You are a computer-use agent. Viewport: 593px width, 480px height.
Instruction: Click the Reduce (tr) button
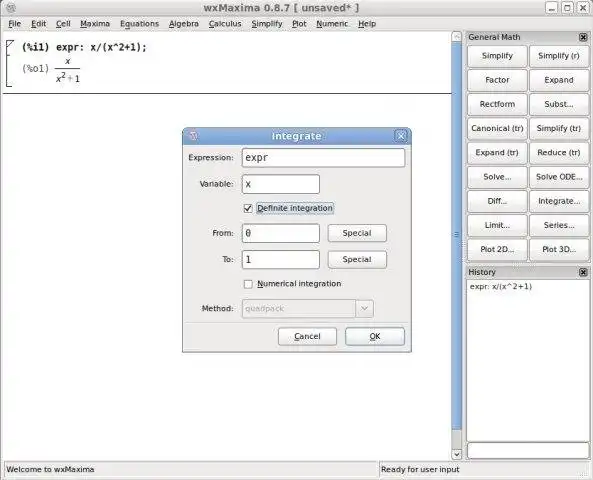(559, 152)
